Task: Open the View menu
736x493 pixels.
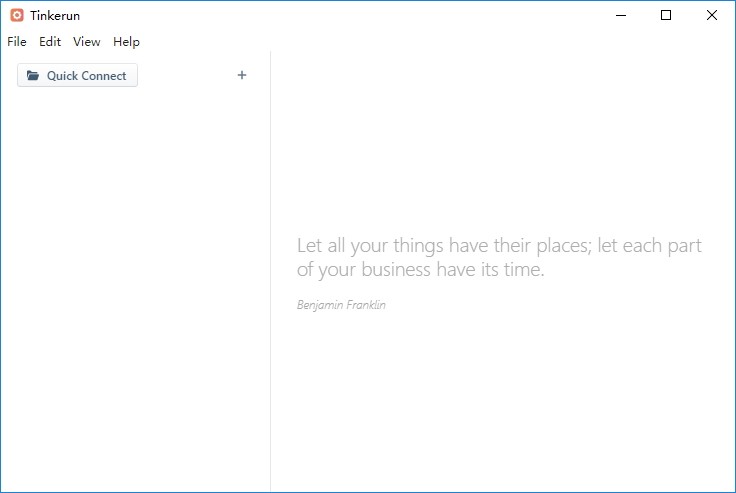Action: click(87, 42)
